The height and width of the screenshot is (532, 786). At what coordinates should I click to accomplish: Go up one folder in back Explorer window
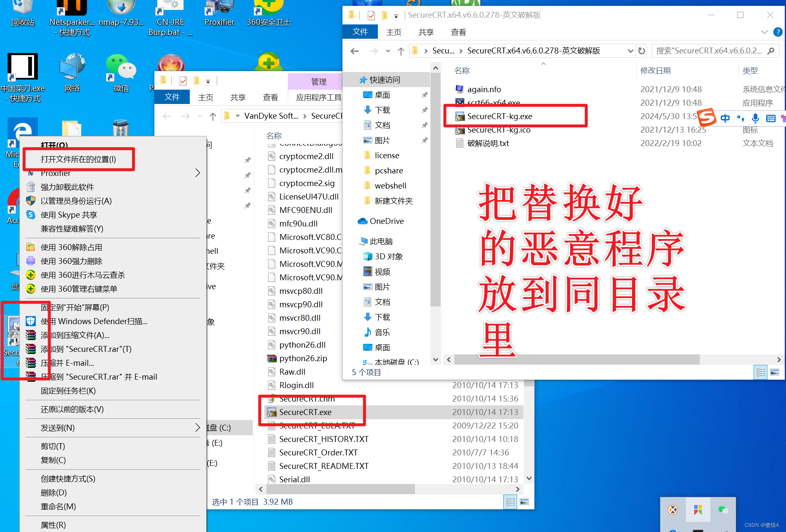click(213, 116)
